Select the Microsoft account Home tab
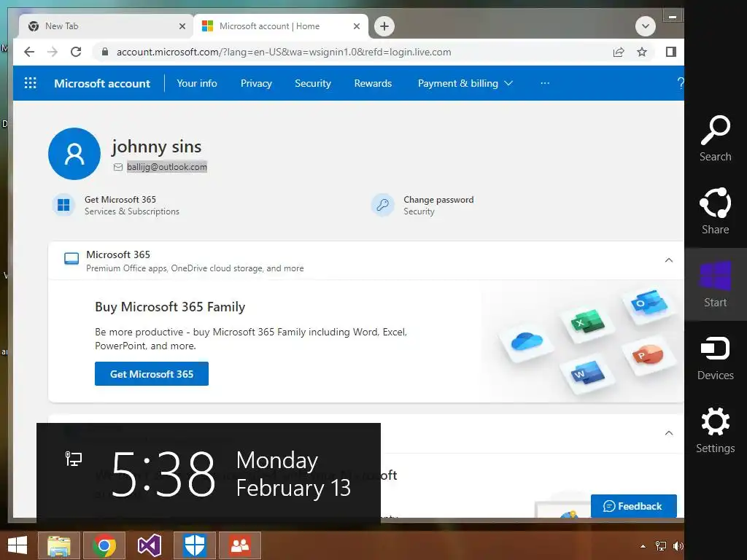This screenshot has width=747, height=560. pyautogui.click(x=280, y=26)
